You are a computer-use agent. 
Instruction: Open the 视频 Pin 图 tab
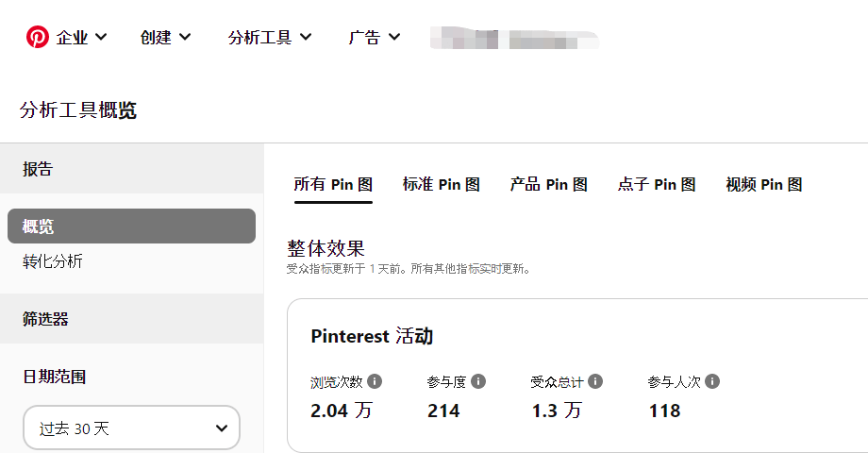(764, 185)
